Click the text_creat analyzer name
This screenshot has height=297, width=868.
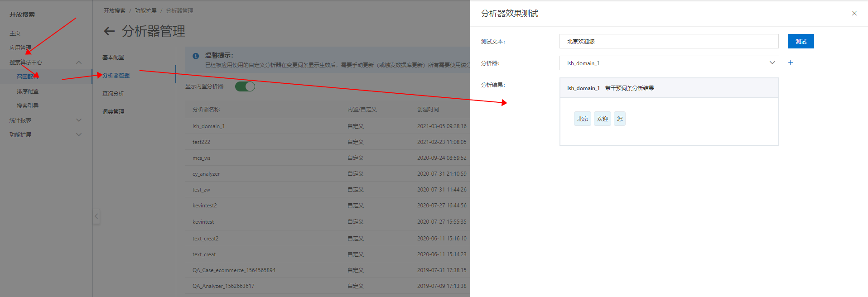click(204, 254)
